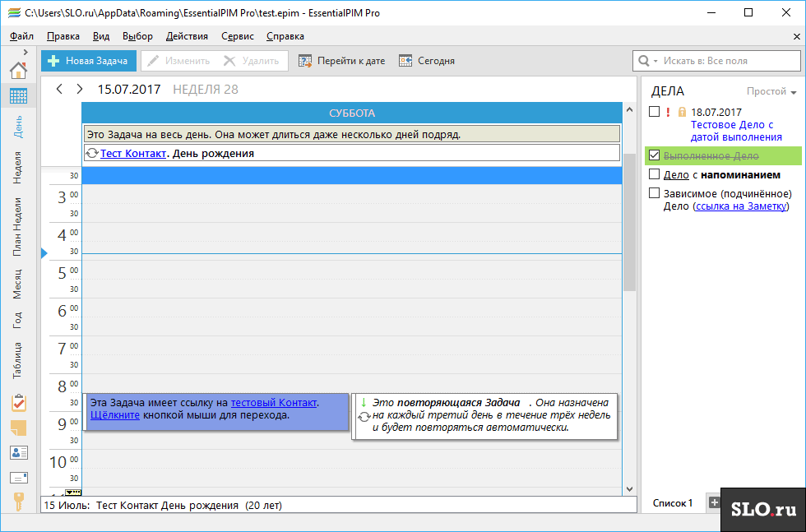Check the 18.07.2017 Тестовое Дело checkbox
Image resolution: width=806 pixels, height=532 pixels.
[x=655, y=112]
